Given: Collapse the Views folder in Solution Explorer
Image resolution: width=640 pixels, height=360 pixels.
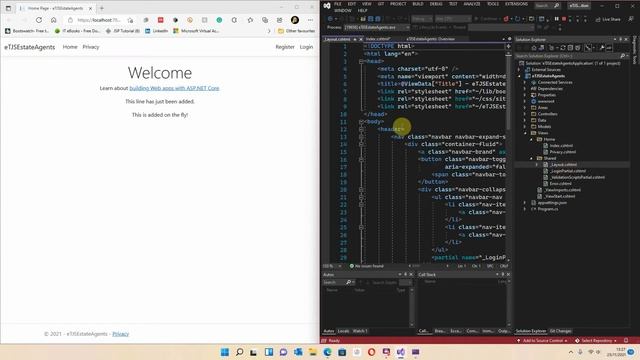Looking at the screenshot, I should pos(525,133).
